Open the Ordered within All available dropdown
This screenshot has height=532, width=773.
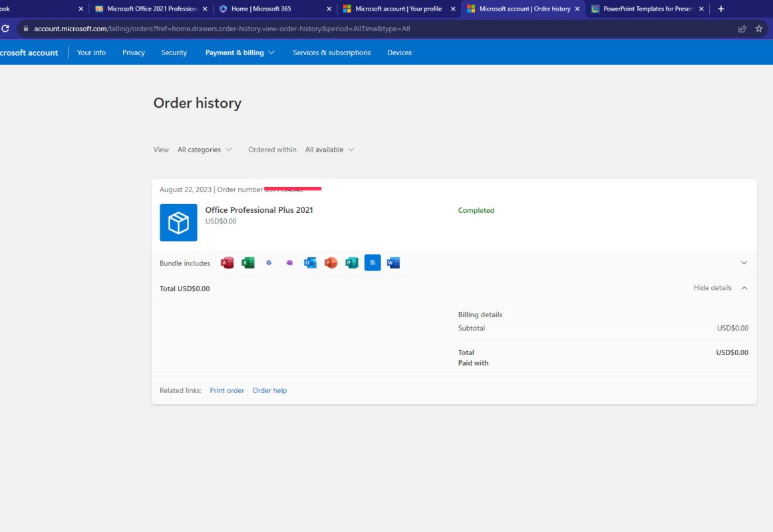point(329,150)
